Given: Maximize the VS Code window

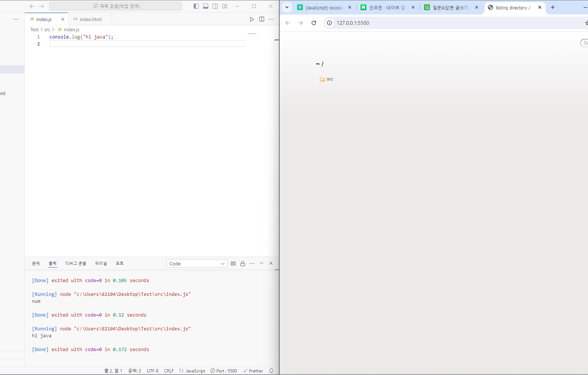Looking at the screenshot, I should click(x=254, y=6).
